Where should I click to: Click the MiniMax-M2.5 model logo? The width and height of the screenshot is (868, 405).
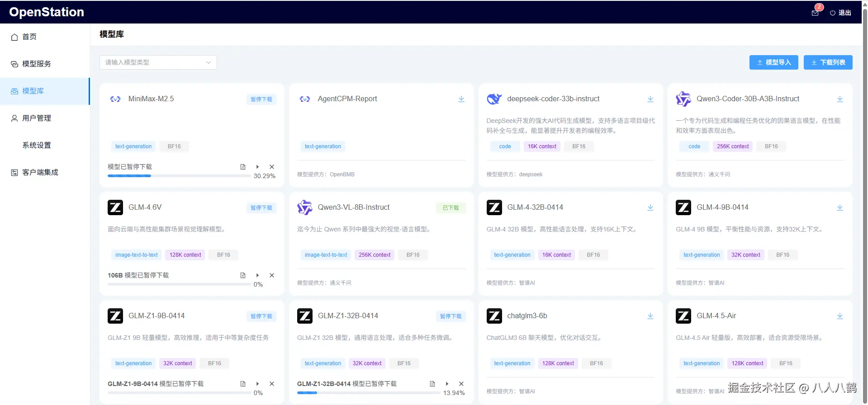(115, 99)
